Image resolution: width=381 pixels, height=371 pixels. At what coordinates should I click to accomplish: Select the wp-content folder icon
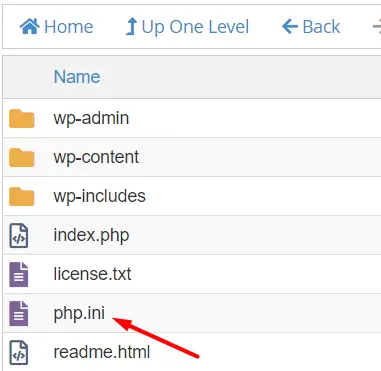pos(21,158)
